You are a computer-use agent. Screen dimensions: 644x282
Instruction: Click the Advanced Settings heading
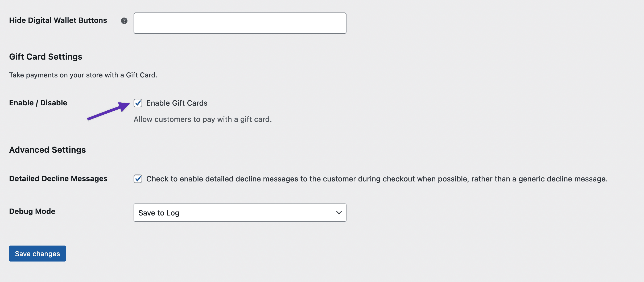(47, 150)
